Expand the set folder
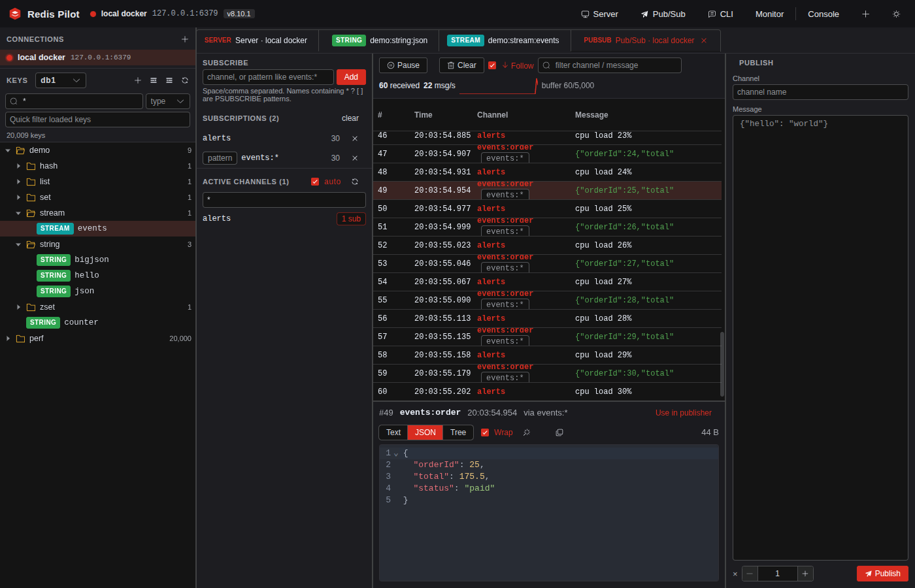Image resolution: width=915 pixels, height=588 pixels. [18, 197]
